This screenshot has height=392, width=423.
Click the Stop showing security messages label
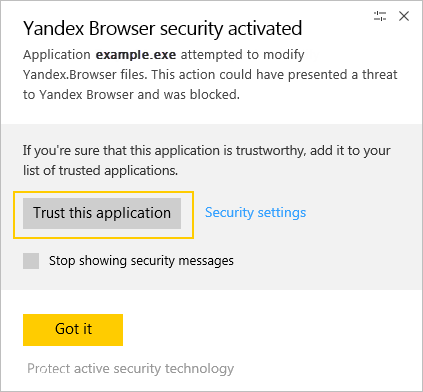[141, 261]
